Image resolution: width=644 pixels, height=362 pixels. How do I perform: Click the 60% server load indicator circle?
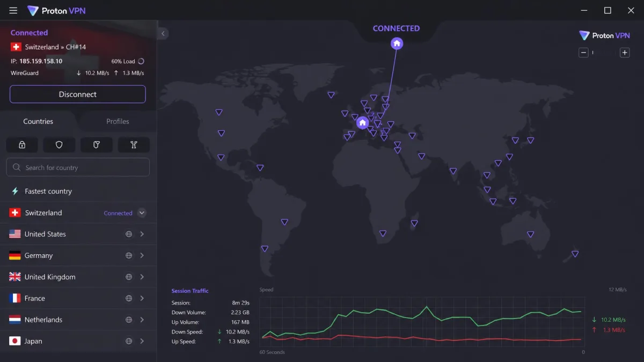click(141, 61)
